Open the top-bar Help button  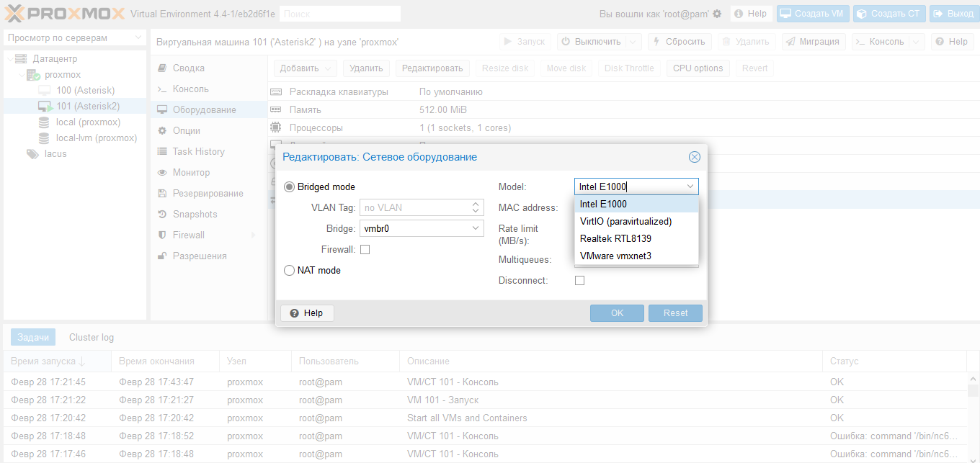[751, 14]
